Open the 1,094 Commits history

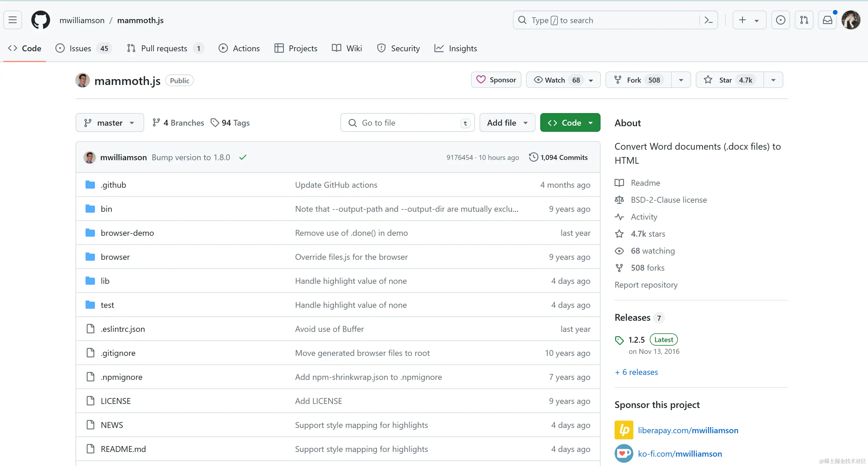(558, 157)
